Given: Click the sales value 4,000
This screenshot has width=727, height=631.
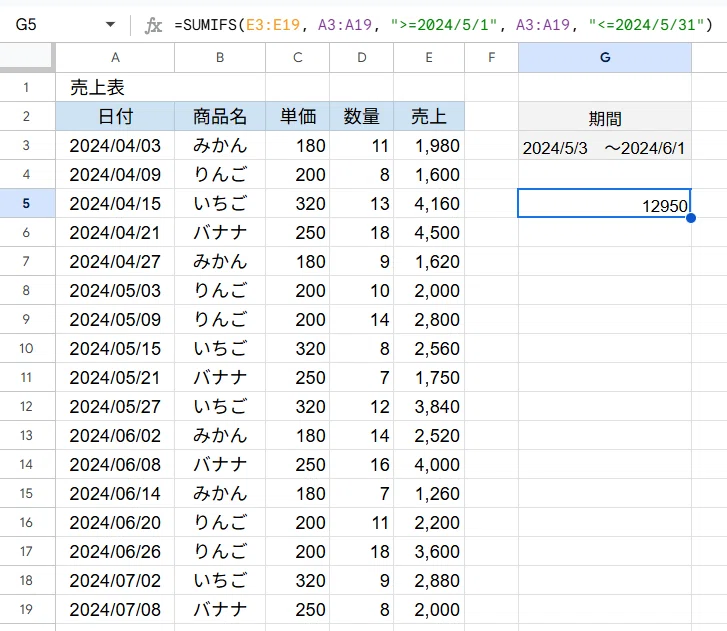Looking at the screenshot, I should [429, 464].
